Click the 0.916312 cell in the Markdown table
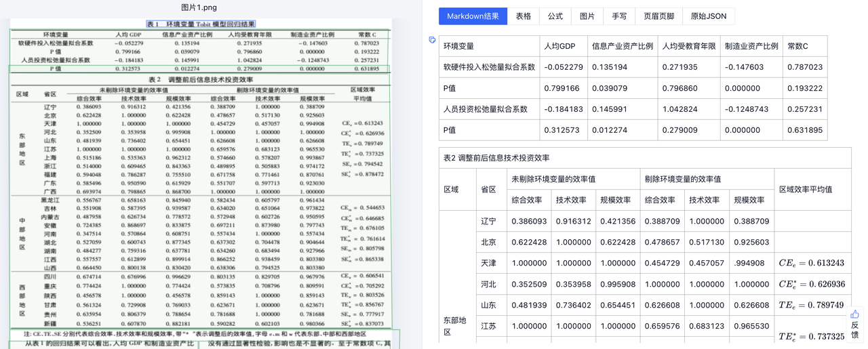The height and width of the screenshot is (349, 868). tap(574, 222)
